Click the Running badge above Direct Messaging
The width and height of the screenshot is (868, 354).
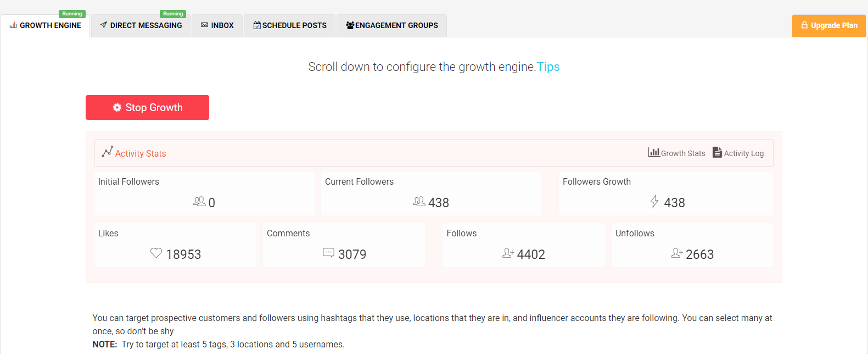(x=173, y=14)
